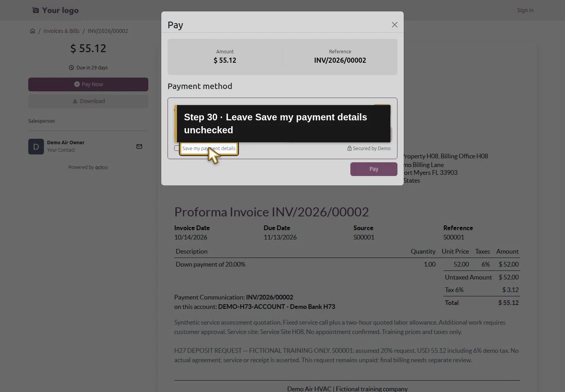Screen dimensions: 565x392
Task: Click the Tax 6% amount $ 3.12
Action: click(510, 290)
